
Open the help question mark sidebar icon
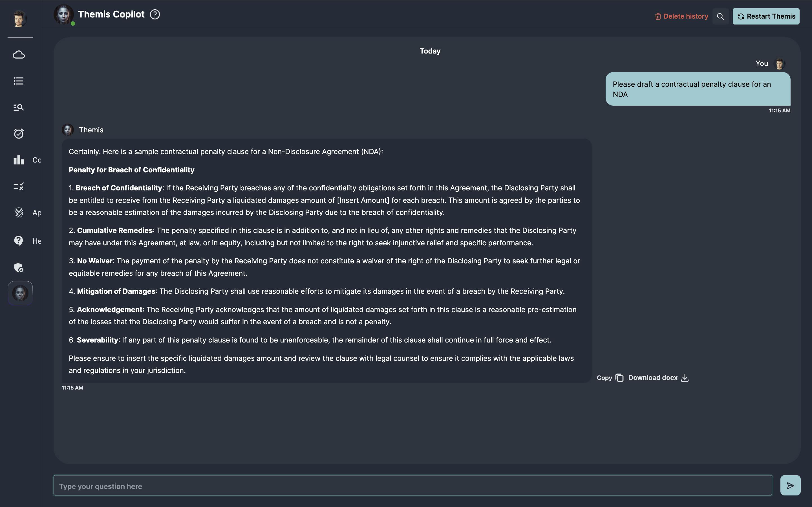click(19, 241)
